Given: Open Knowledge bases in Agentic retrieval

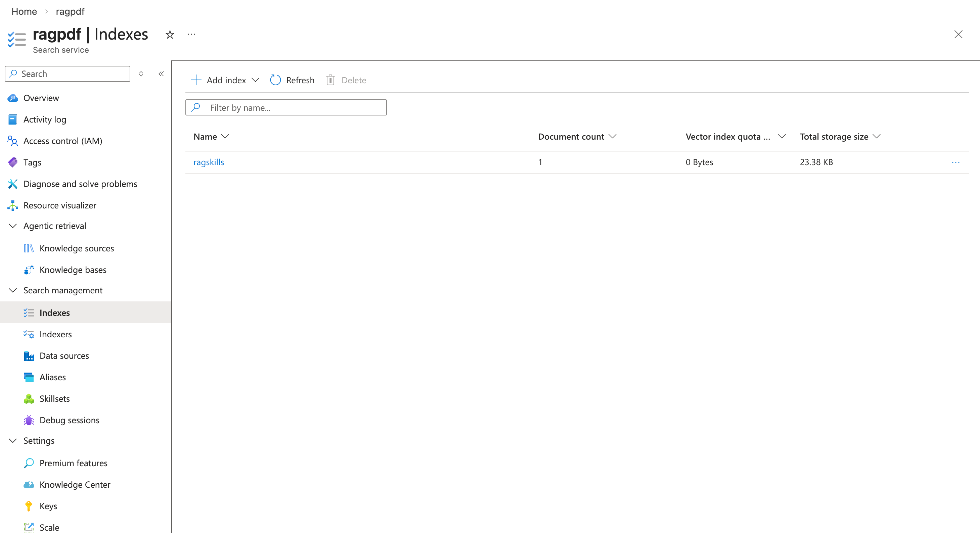Looking at the screenshot, I should coord(73,270).
